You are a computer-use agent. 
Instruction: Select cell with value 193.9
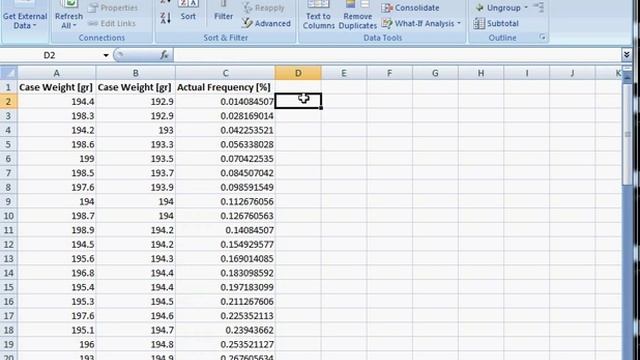pos(136,187)
